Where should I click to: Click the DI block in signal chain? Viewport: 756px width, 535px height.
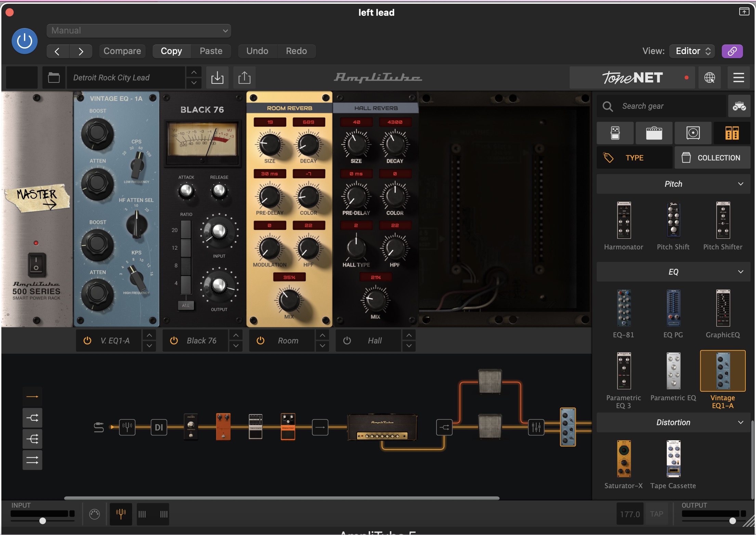(x=159, y=427)
